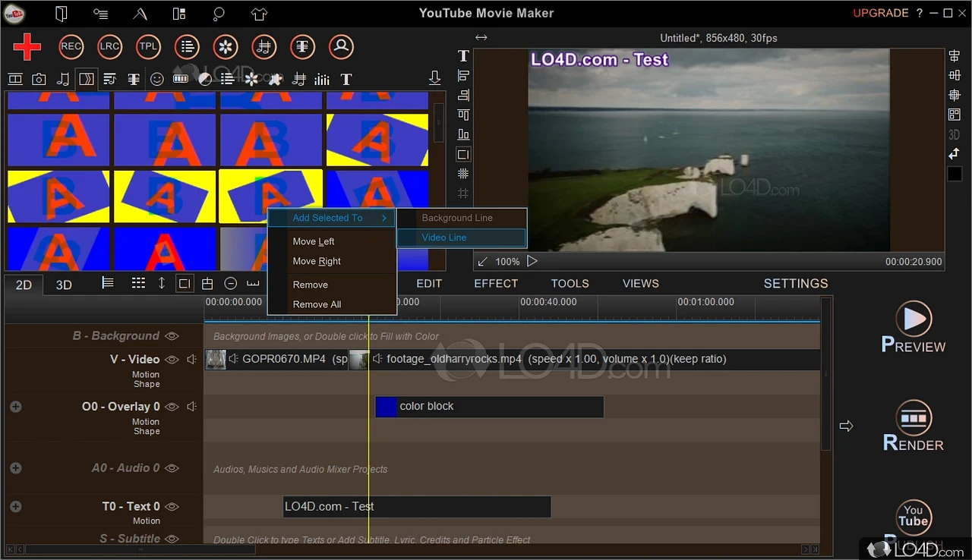Viewport: 972px width, 560px height.
Task: Click the black color swatch right of preview
Action: [955, 174]
